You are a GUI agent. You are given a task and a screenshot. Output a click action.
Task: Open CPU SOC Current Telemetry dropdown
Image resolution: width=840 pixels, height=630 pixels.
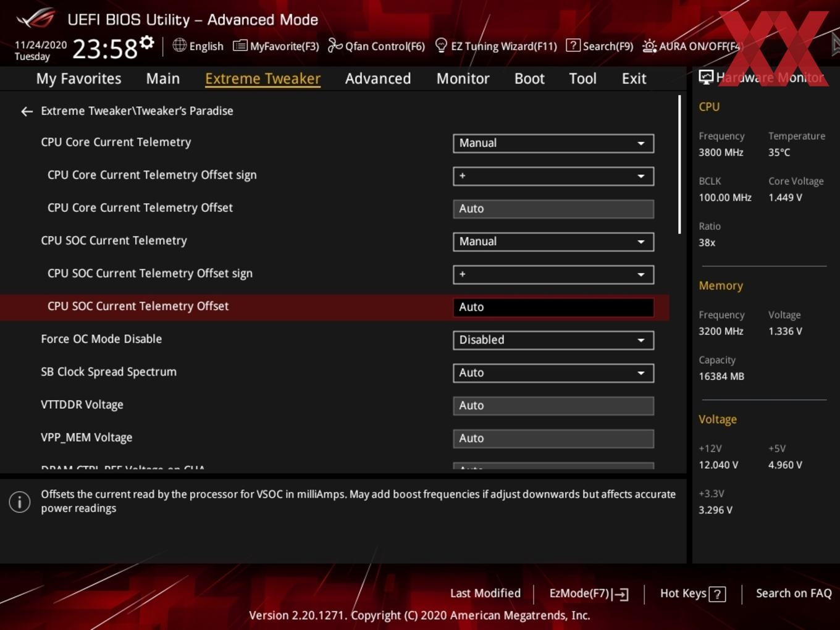pyautogui.click(x=553, y=241)
